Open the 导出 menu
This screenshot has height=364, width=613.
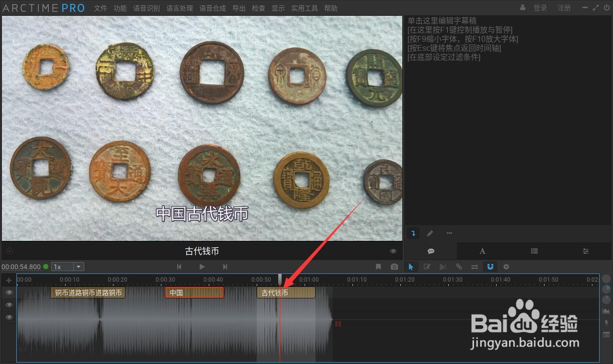239,8
